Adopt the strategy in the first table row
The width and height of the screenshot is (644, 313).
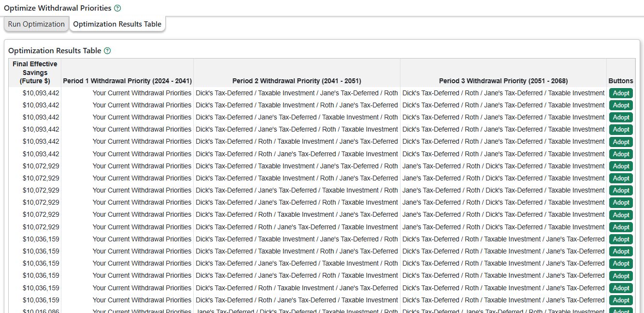(621, 93)
